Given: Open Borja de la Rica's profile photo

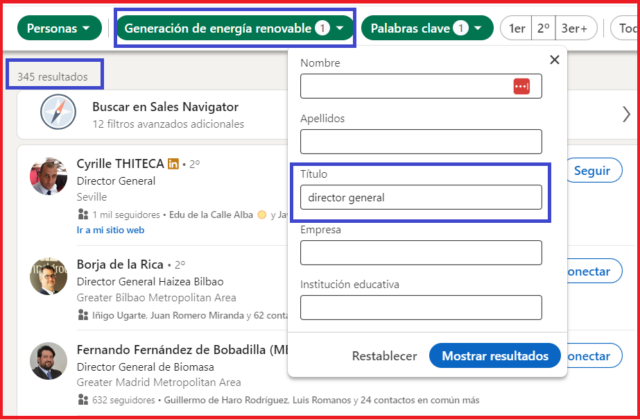Looking at the screenshot, I should point(49,276).
